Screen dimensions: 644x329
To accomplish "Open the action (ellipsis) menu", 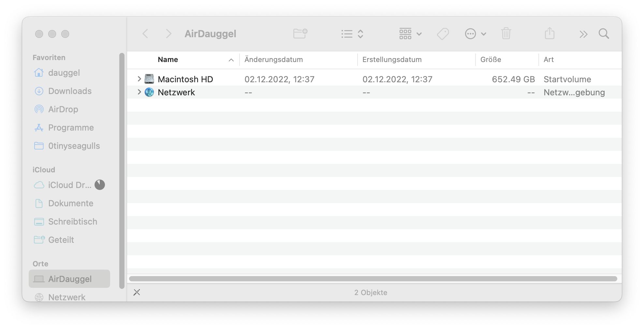I will click(x=476, y=34).
